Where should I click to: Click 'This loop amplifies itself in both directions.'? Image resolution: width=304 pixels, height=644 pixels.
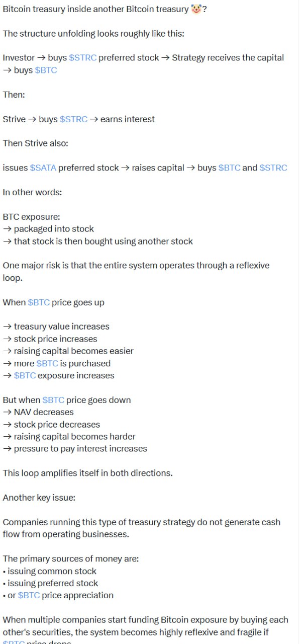tap(88, 473)
